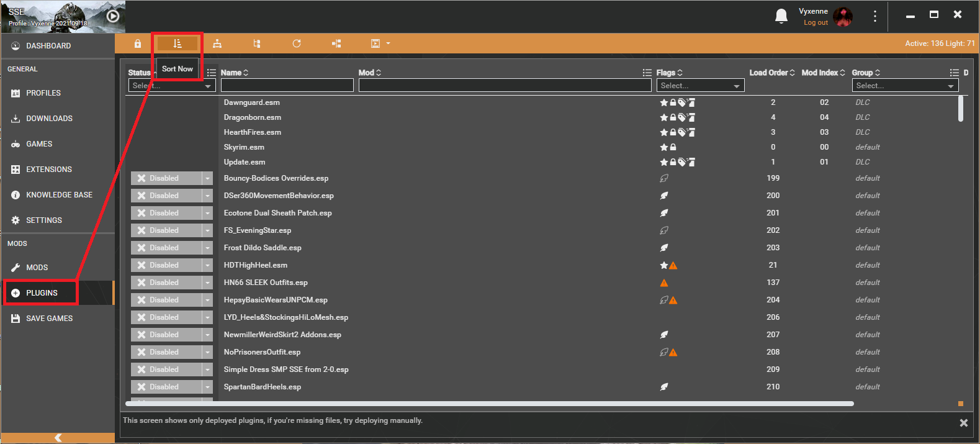Click the circular reset/refresh toolbar icon
The width and height of the screenshot is (980, 444).
[297, 43]
